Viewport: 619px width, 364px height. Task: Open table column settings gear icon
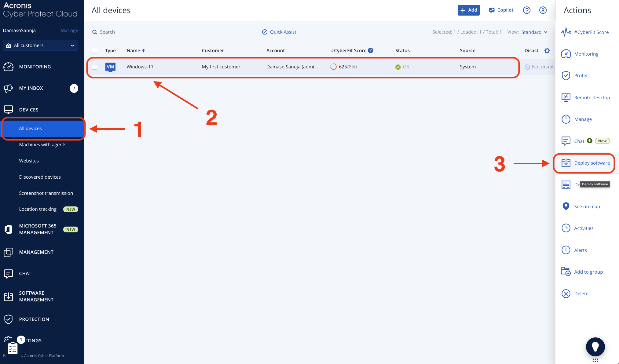547,51
